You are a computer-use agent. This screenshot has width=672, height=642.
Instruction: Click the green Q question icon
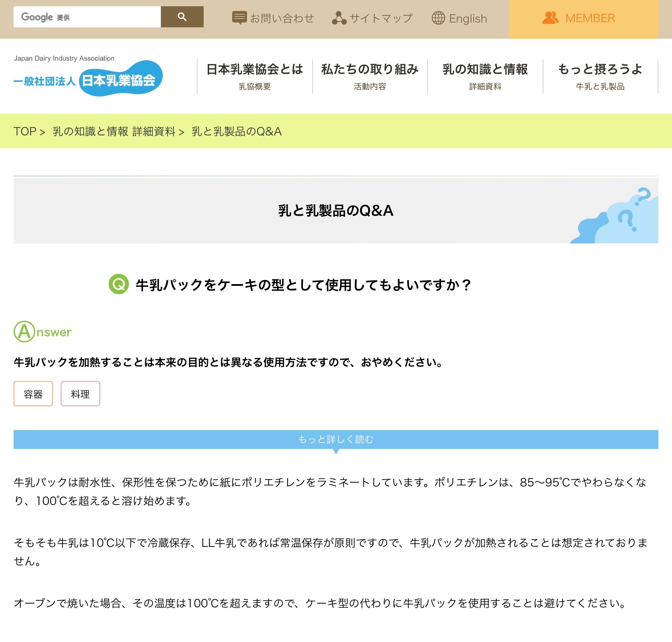pos(119,285)
